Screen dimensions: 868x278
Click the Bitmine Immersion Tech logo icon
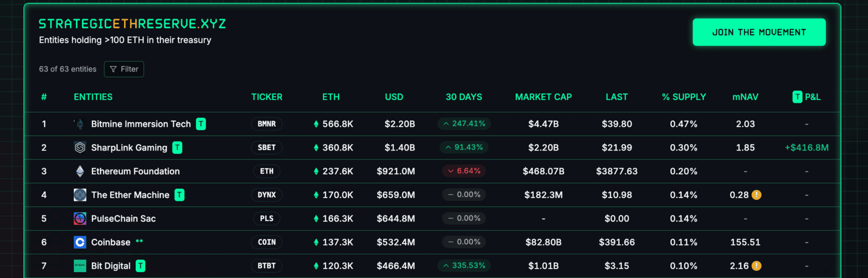[80, 124]
